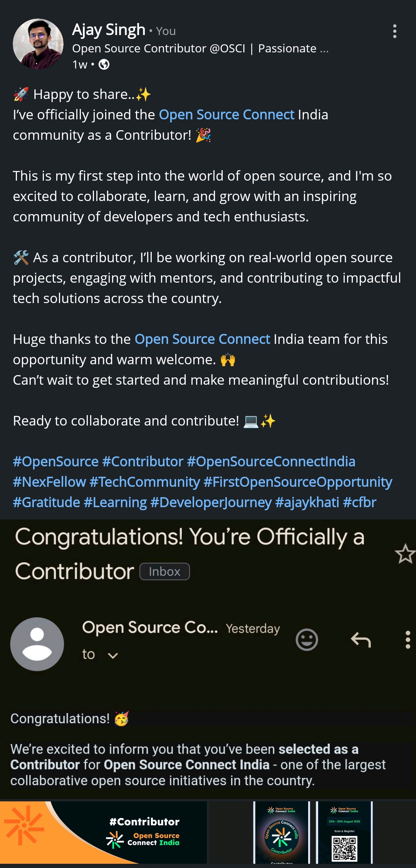Open the email's three-dot more menu
The width and height of the screenshot is (416, 868).
408,640
